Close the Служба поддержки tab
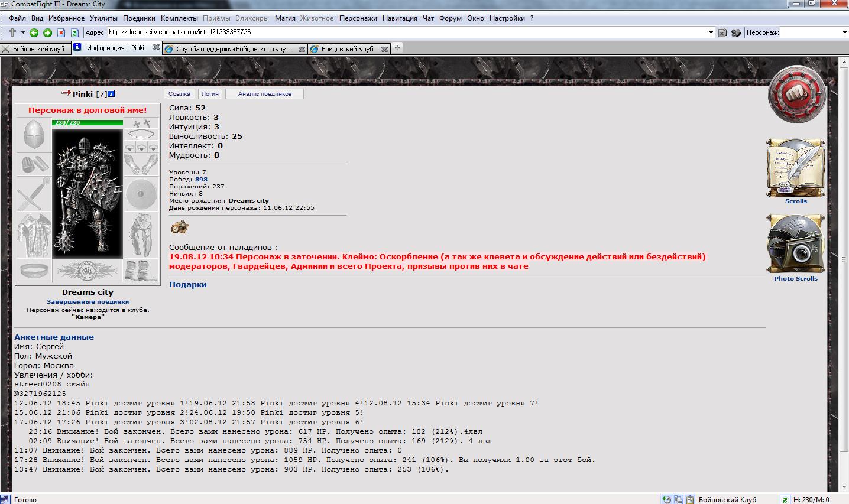Screen dimensions: 849x504 (x=302, y=50)
